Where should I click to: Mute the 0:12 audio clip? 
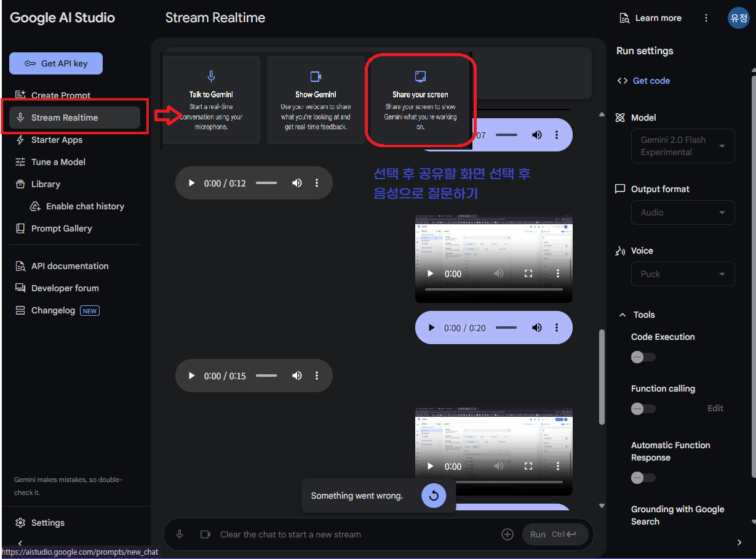tap(297, 183)
